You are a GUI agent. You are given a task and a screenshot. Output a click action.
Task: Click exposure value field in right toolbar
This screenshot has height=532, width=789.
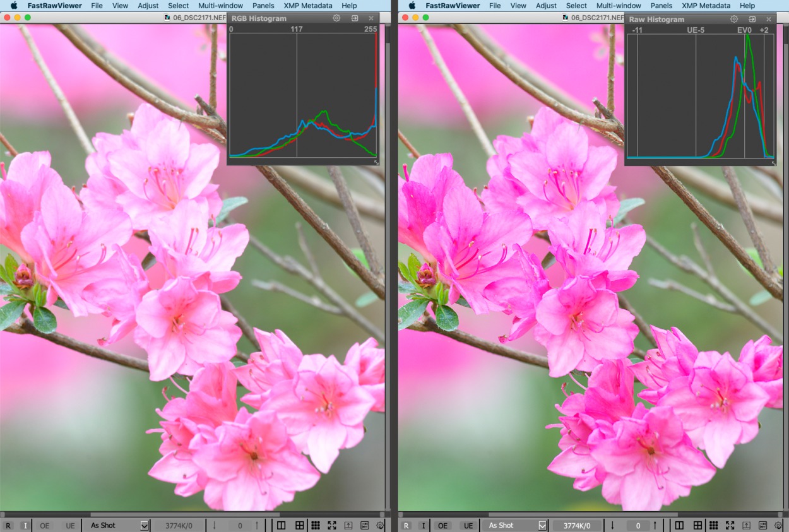[638, 526]
